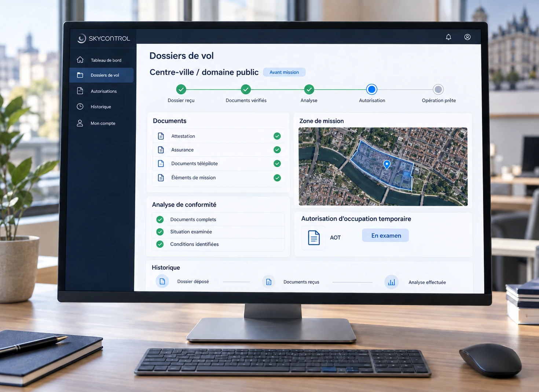Click the Documents reçus history icon
539x392 pixels.
pos(269,282)
